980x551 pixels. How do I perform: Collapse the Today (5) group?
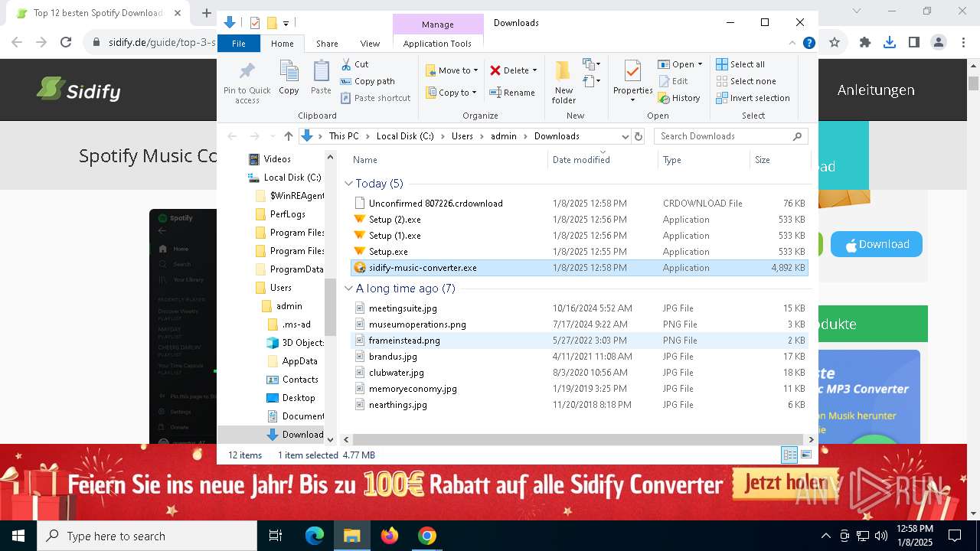coord(348,184)
